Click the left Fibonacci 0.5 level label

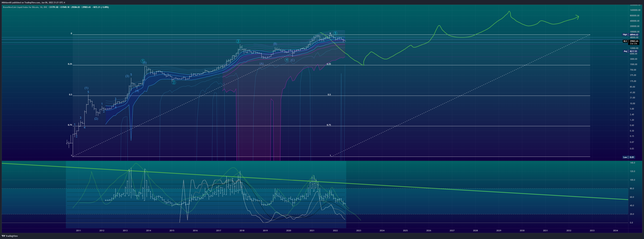[x=71, y=95]
